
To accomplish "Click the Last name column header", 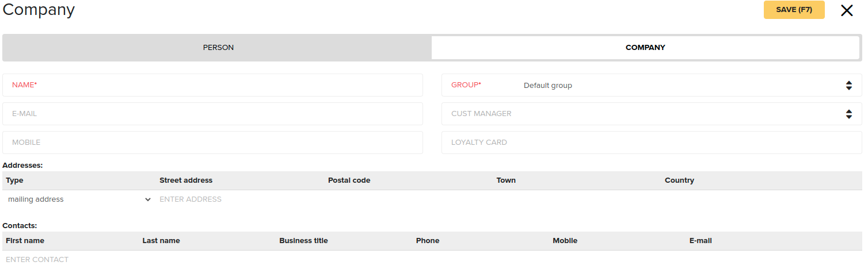I will 161,241.
